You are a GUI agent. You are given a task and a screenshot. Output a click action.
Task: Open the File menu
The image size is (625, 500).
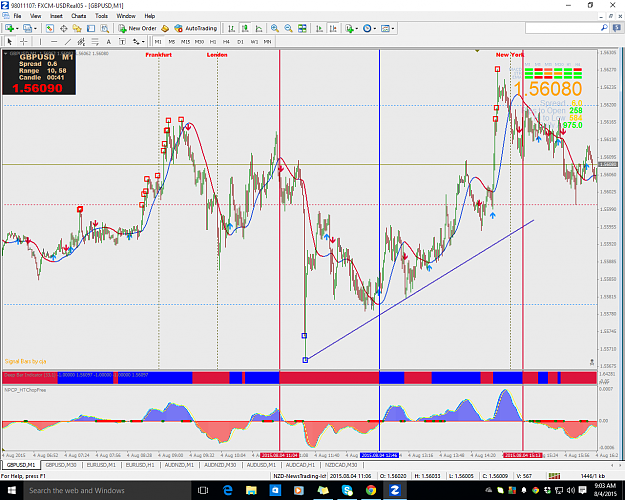pyautogui.click(x=17, y=16)
